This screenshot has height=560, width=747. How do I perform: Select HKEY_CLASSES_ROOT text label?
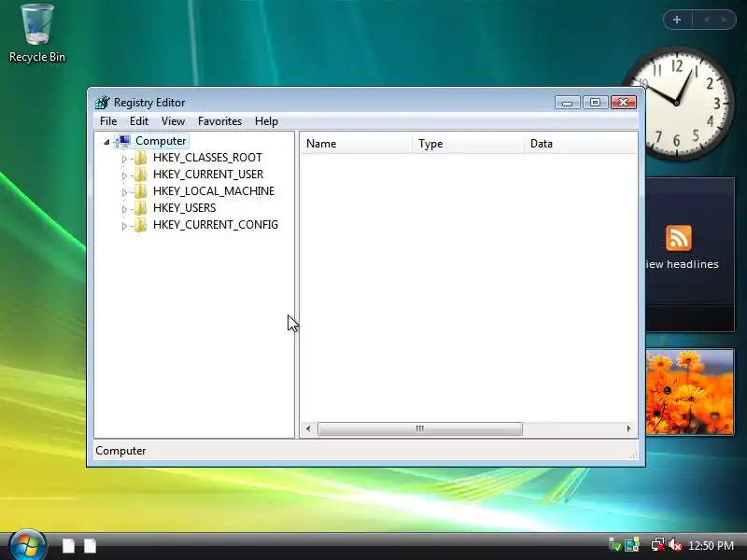click(207, 158)
